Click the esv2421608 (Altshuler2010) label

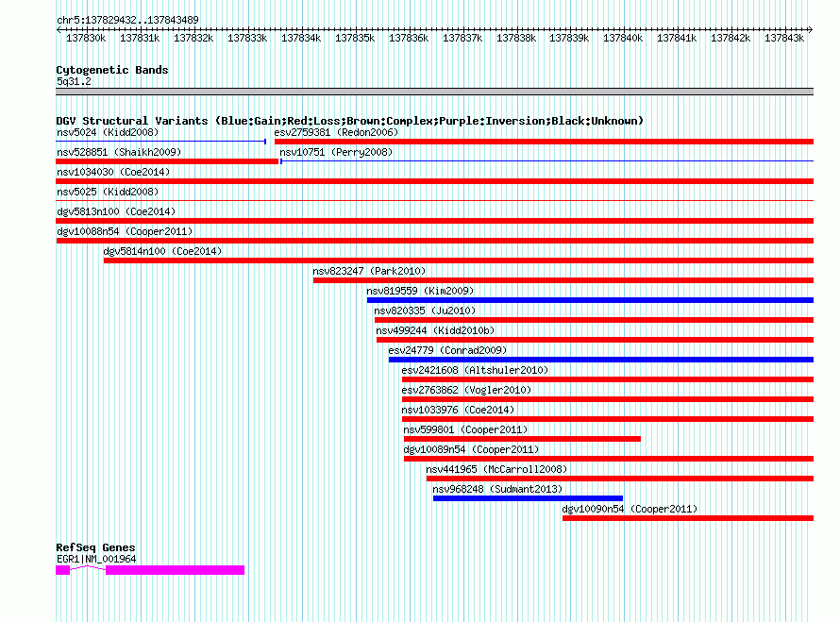point(475,370)
